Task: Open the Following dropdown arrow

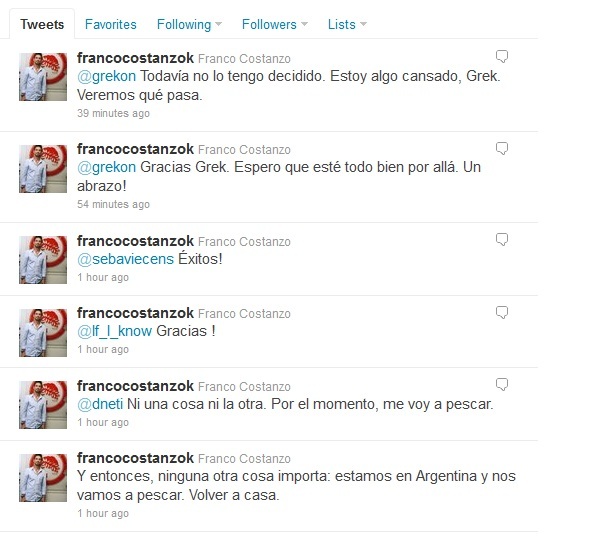Action: 218,24
